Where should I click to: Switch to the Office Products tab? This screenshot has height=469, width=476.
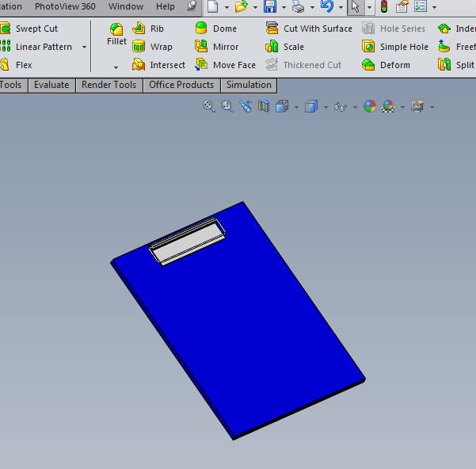pos(181,85)
